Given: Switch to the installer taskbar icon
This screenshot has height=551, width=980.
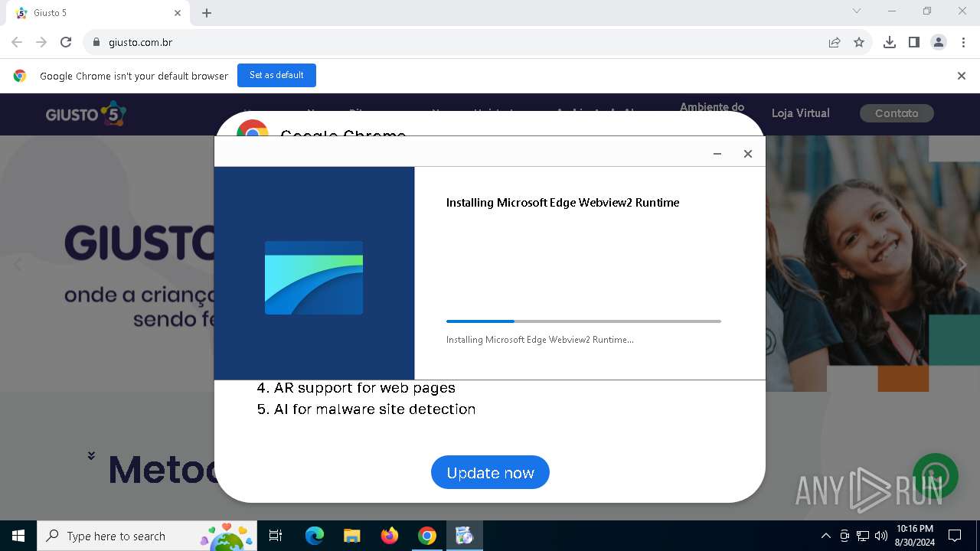Looking at the screenshot, I should tap(464, 536).
